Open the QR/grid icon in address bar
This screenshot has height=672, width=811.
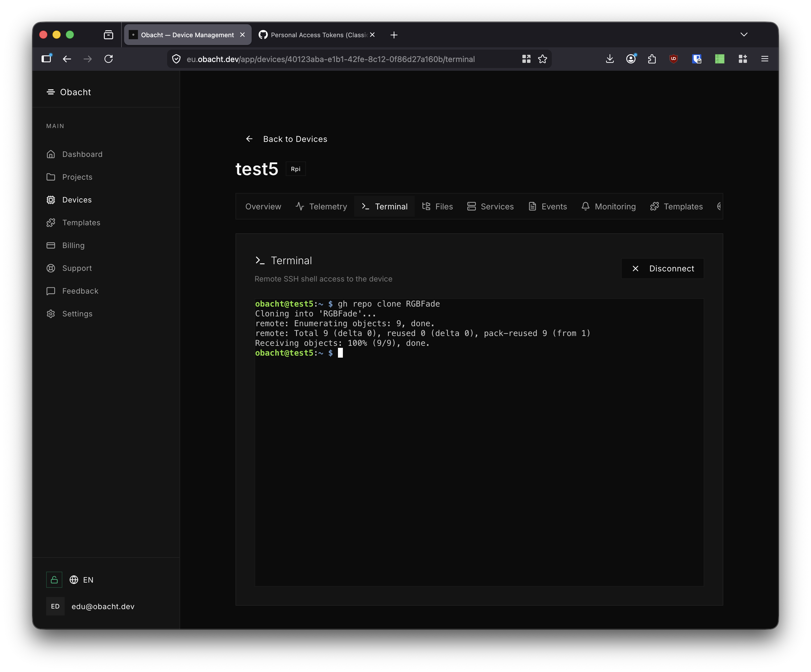click(526, 59)
